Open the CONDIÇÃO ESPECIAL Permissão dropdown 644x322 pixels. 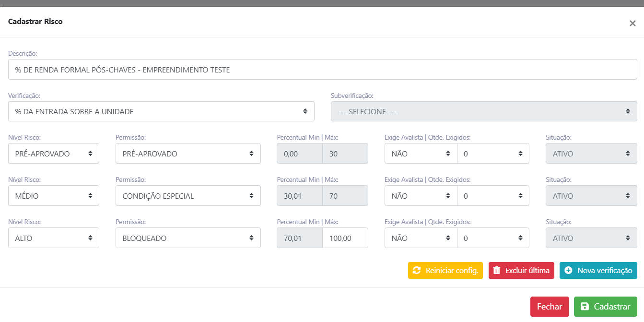point(188,196)
